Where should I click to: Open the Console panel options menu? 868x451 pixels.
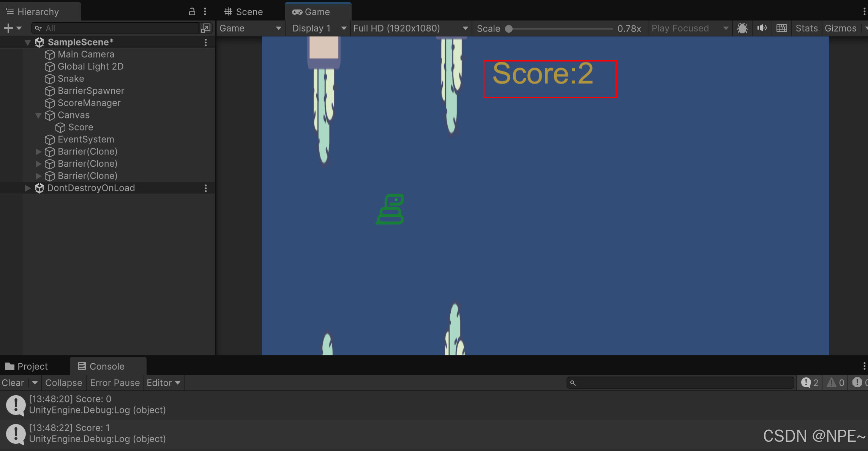(864, 366)
